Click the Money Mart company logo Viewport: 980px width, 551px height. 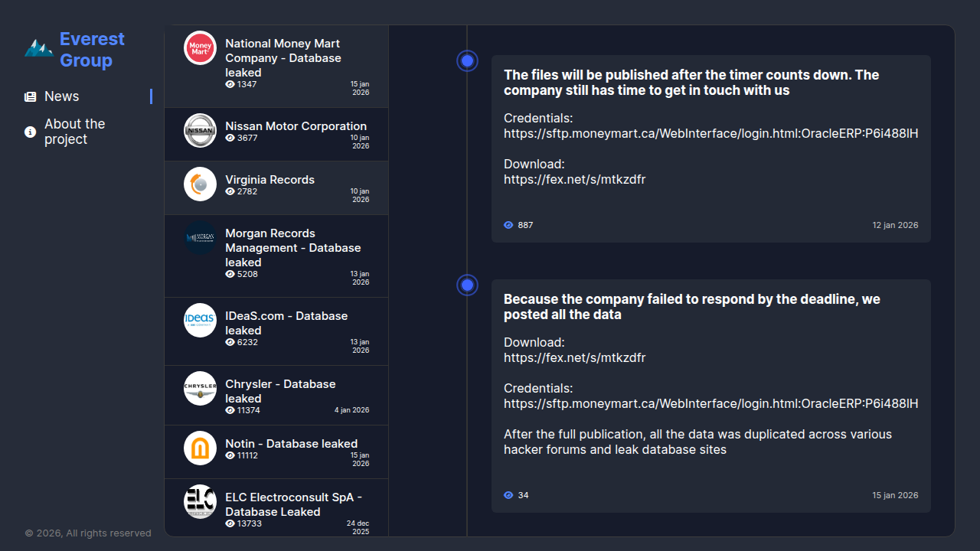[200, 48]
